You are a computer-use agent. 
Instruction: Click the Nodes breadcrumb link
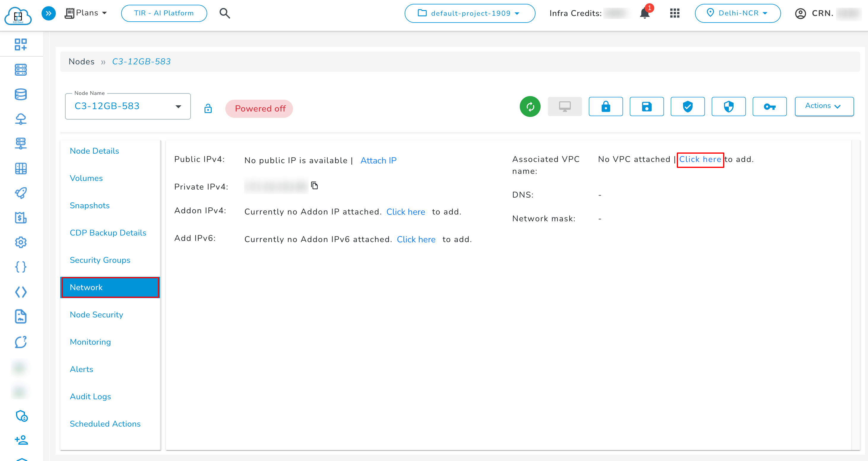[82, 62]
